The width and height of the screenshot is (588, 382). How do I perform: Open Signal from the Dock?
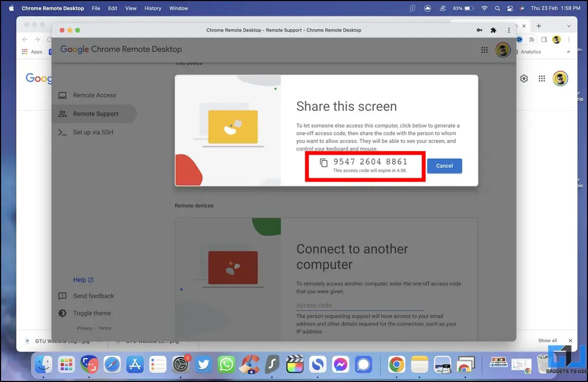pyautogui.click(x=363, y=365)
